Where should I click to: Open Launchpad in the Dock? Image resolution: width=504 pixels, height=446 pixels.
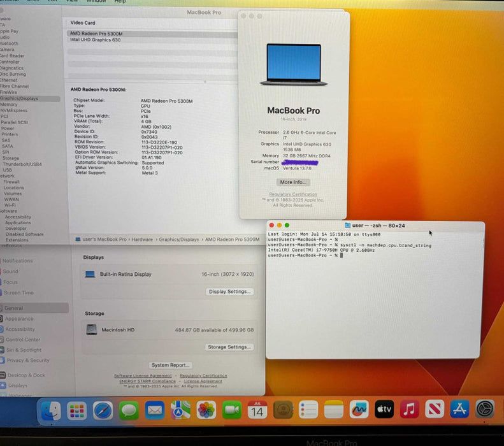point(77,411)
